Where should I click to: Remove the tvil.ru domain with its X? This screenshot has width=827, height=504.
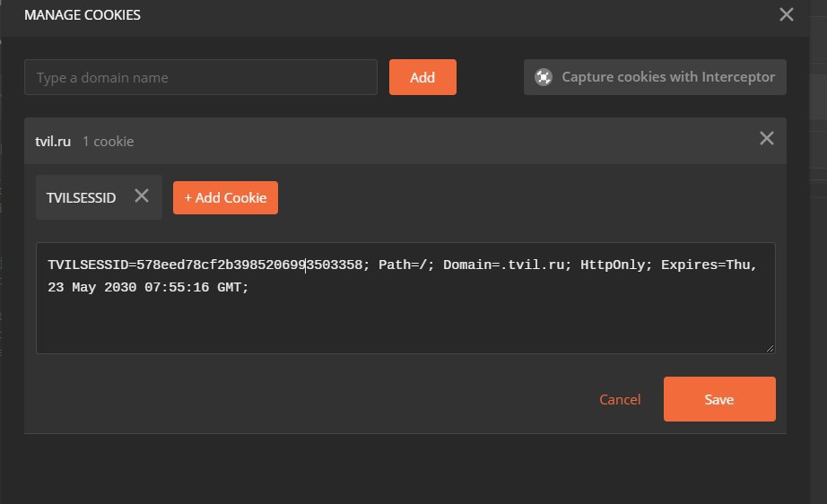tap(766, 139)
